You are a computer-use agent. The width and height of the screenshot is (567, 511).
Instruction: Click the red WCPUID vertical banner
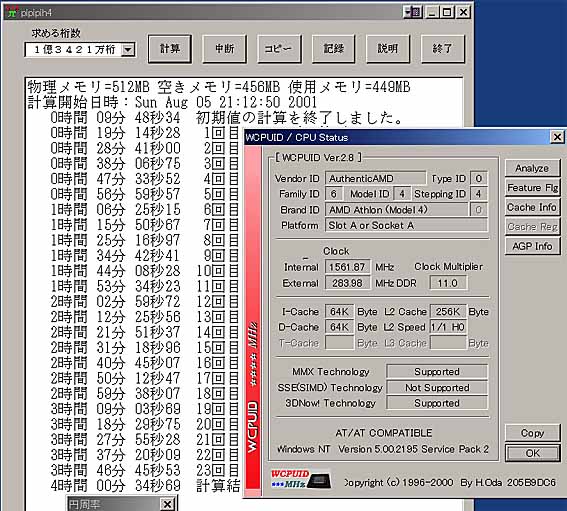252,320
